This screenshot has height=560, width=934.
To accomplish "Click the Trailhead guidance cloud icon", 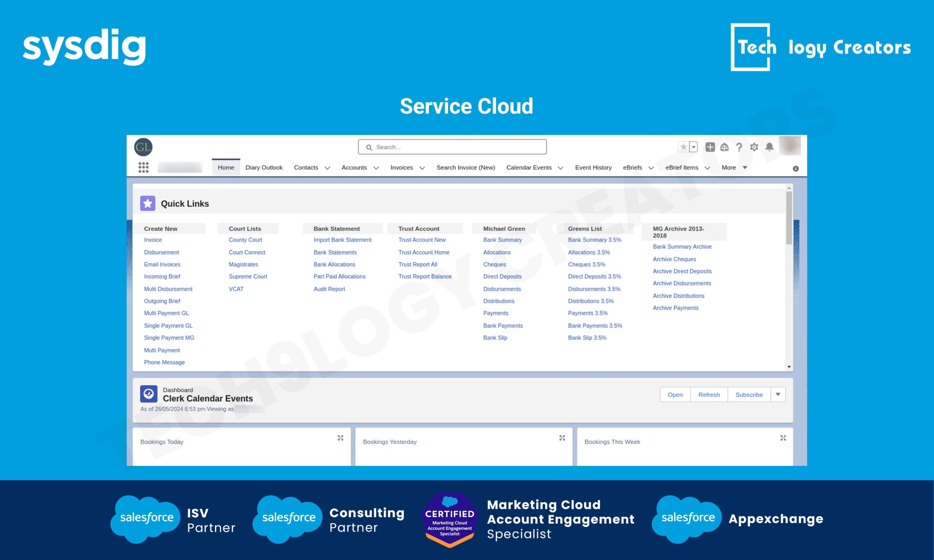I will click(724, 147).
